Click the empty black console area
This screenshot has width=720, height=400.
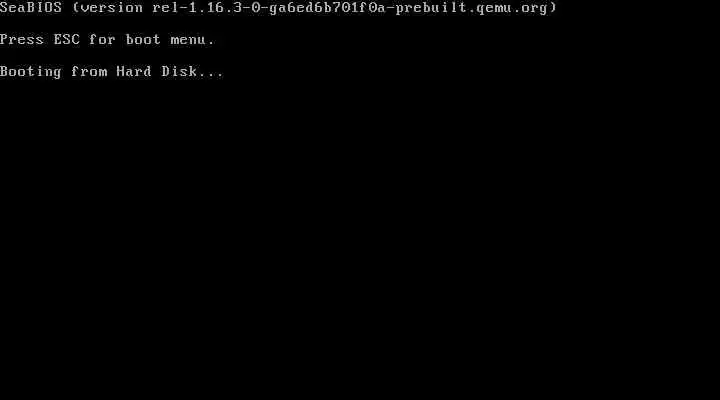point(360,239)
